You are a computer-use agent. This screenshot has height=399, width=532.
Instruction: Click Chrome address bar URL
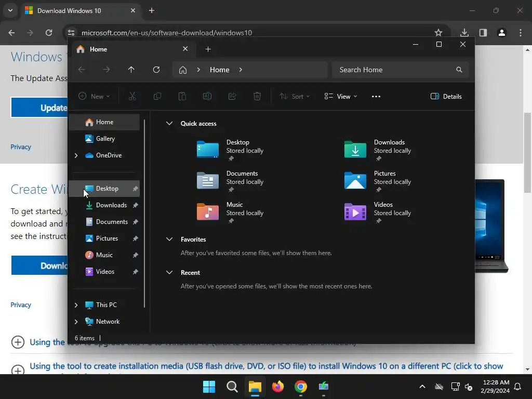[167, 33]
